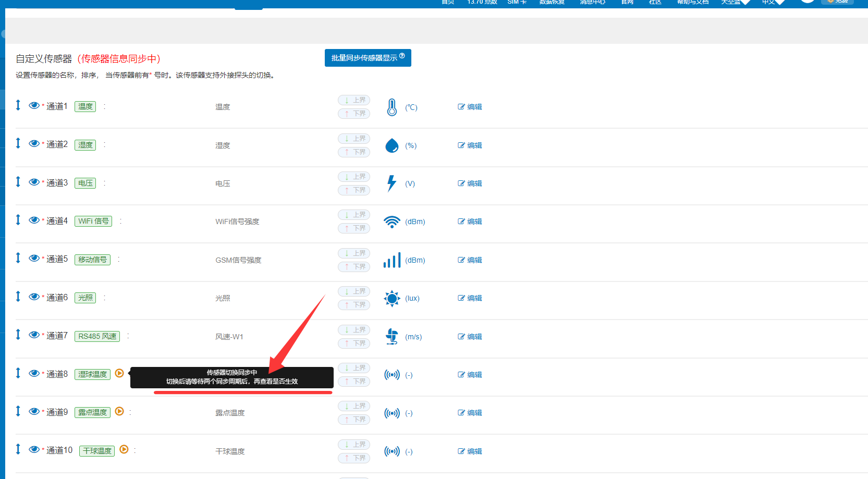Click the up-down arrow icon for 通道7
Image resolution: width=868 pixels, height=479 pixels.
coord(18,335)
